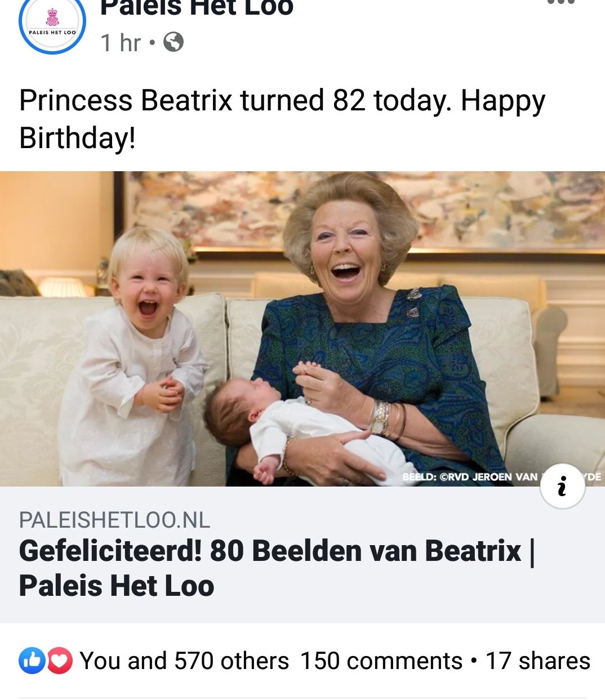Click the public globe privacy icon

point(174,42)
